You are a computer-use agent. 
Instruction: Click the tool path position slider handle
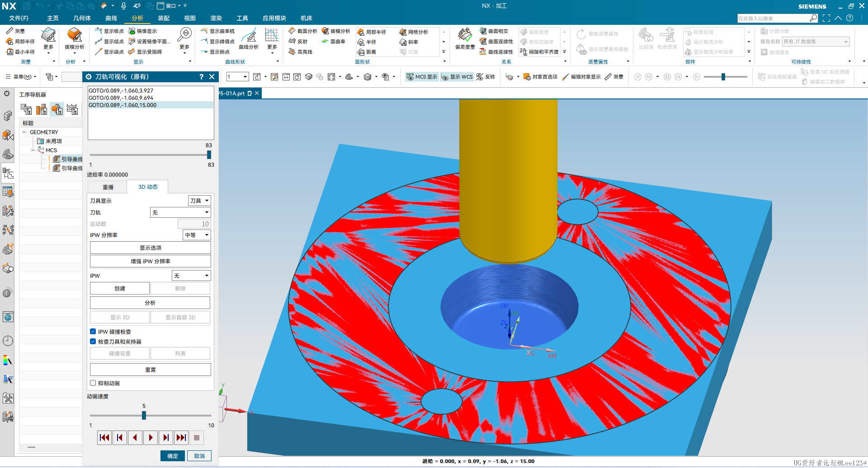[209, 154]
